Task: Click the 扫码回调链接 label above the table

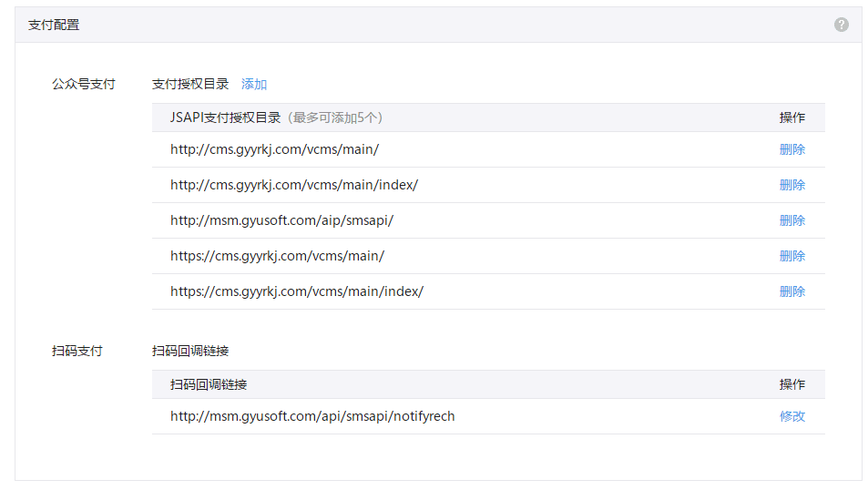Action: tap(190, 351)
